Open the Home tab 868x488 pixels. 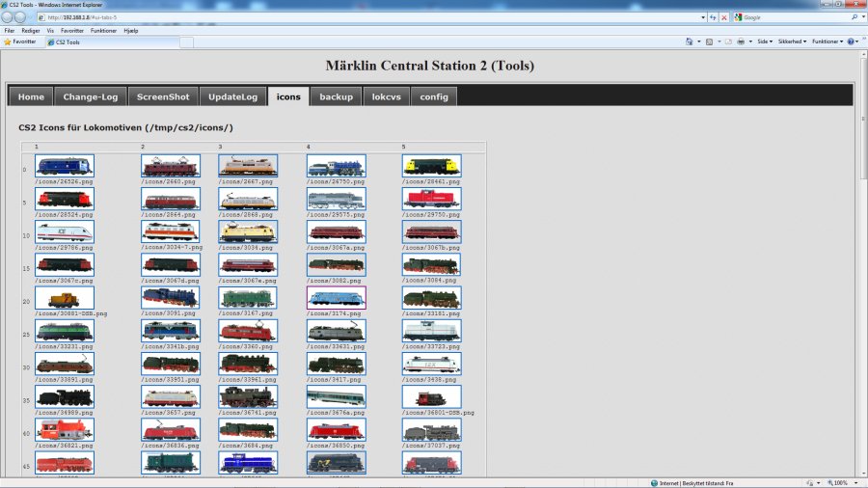(x=31, y=96)
